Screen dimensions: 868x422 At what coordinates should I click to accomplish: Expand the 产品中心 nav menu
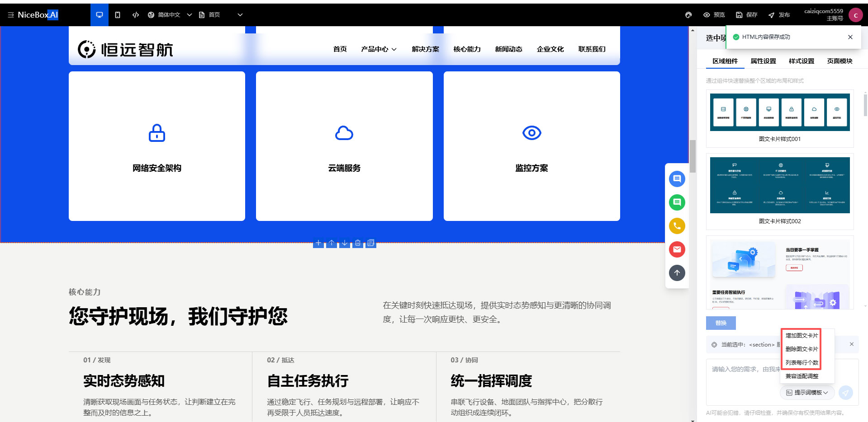pyautogui.click(x=379, y=49)
